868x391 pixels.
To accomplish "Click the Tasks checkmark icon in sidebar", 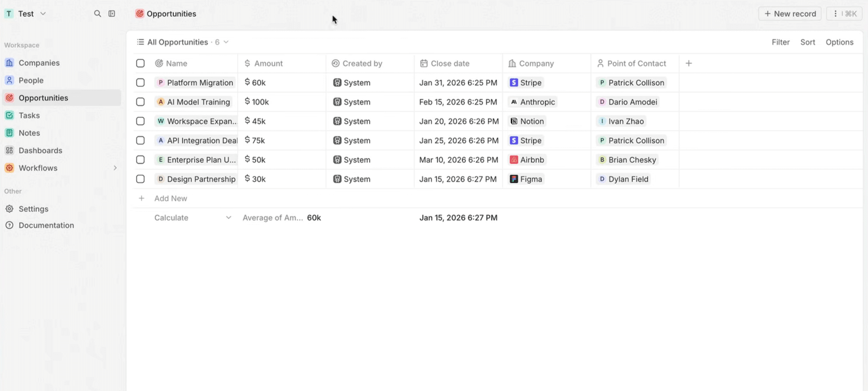I will [x=9, y=116].
